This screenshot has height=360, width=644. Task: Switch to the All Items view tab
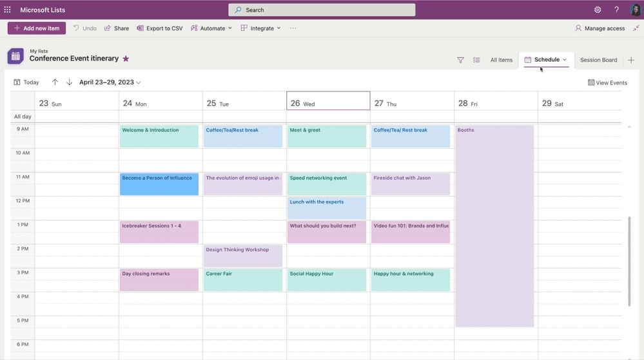pyautogui.click(x=501, y=60)
